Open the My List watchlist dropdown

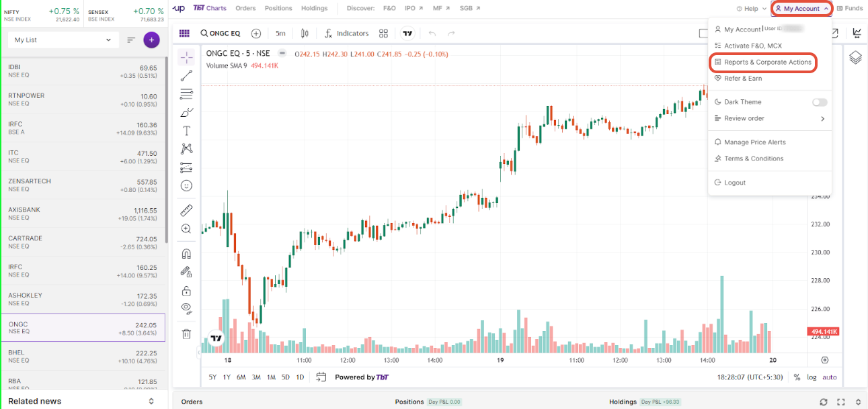pyautogui.click(x=63, y=40)
